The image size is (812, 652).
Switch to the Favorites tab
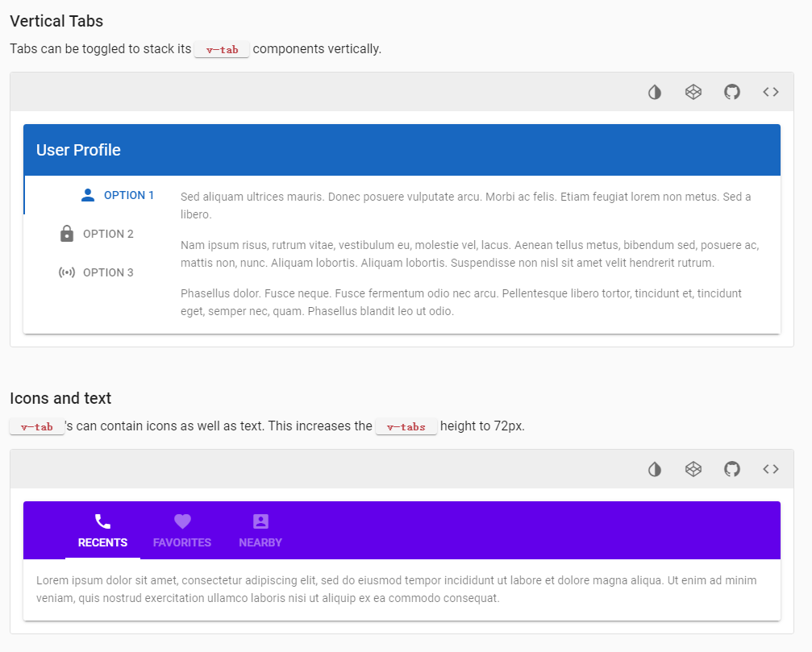[x=182, y=542]
